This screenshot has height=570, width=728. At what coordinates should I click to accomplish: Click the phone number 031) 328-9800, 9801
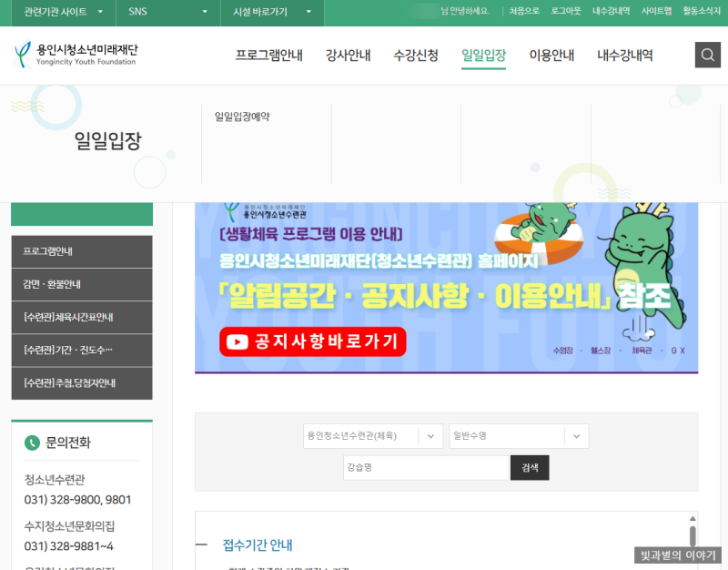pos(77,500)
